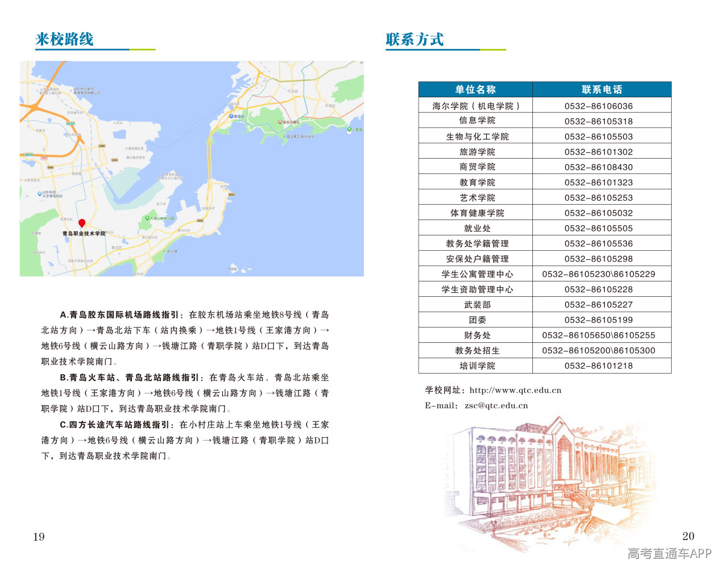
Task: Select phone number 0532-86108430
Action: click(598, 167)
